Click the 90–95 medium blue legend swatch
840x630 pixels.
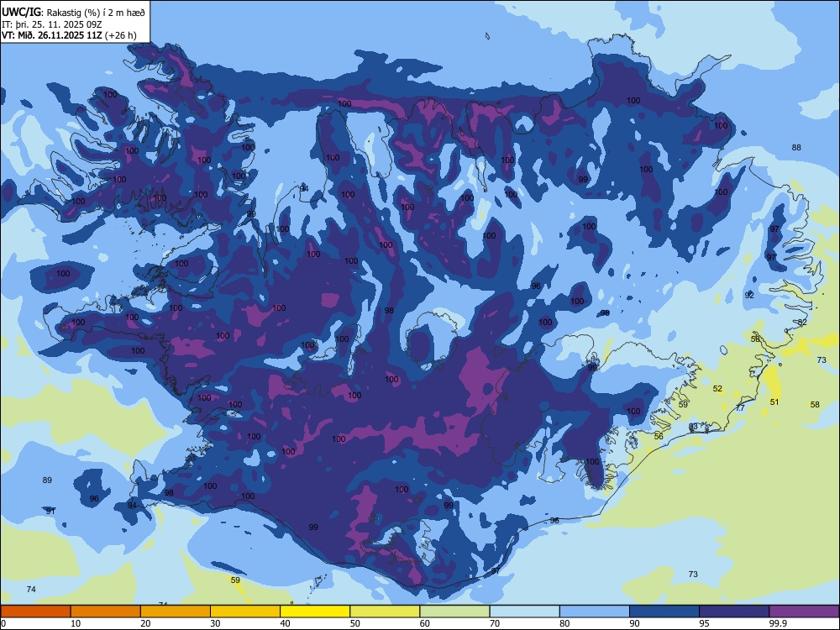click(x=664, y=612)
